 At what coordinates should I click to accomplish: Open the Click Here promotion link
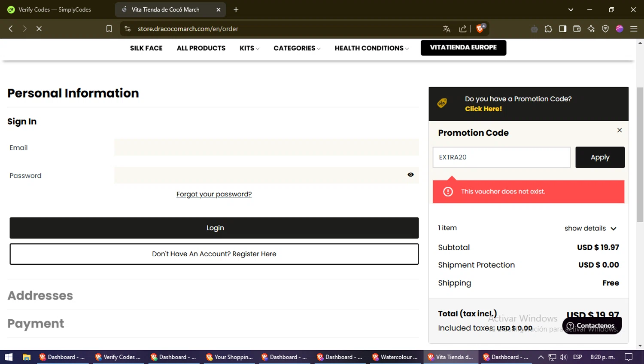483,109
